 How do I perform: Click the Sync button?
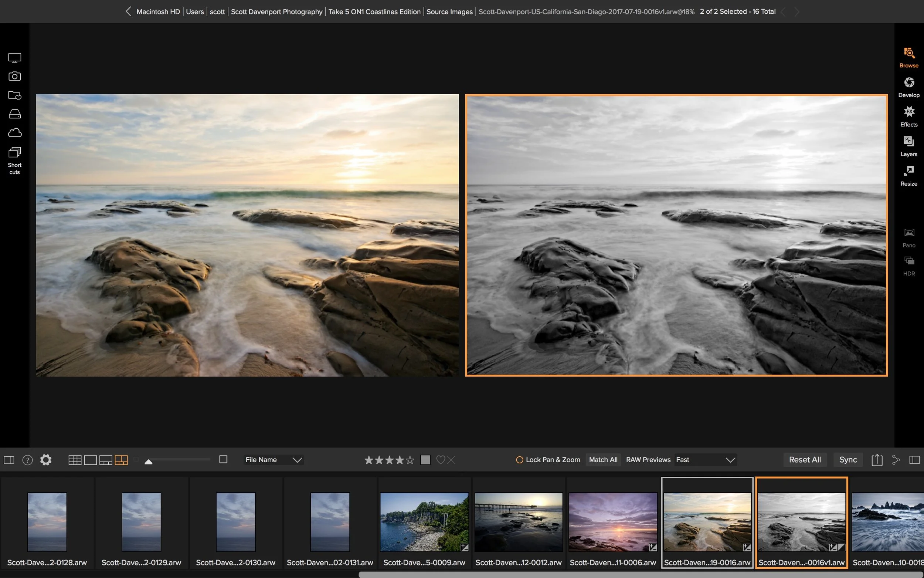point(848,460)
